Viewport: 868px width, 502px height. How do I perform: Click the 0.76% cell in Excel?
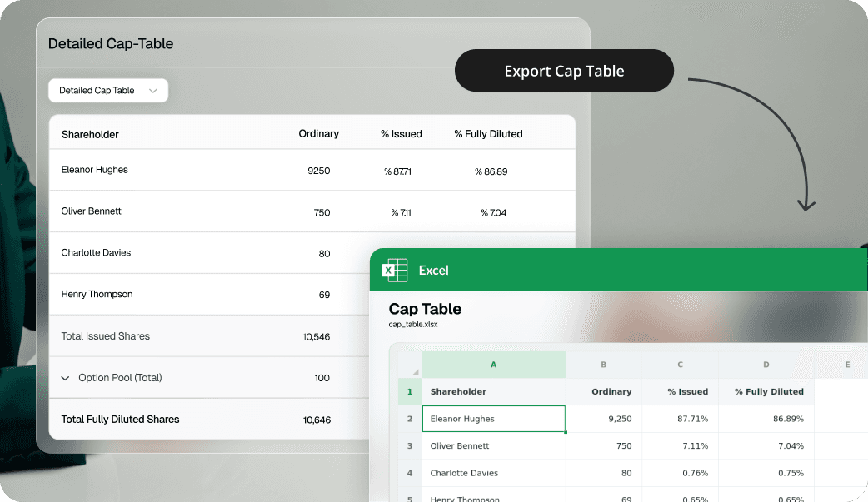681,473
